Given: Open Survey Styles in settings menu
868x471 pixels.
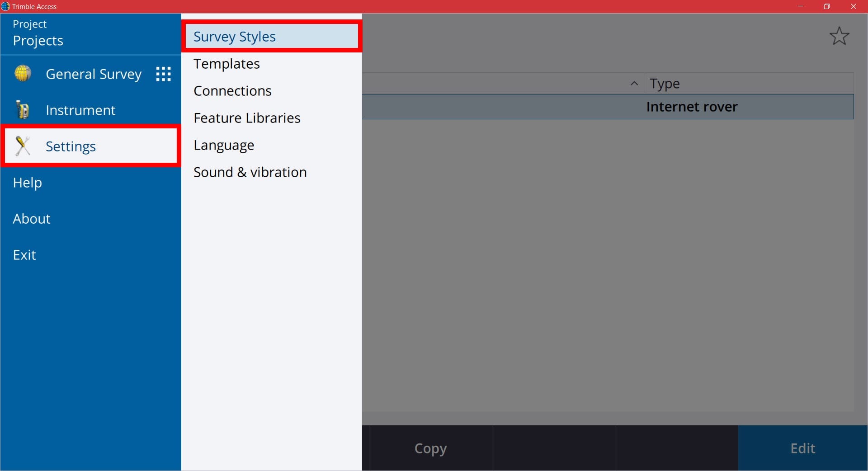Looking at the screenshot, I should (x=271, y=37).
